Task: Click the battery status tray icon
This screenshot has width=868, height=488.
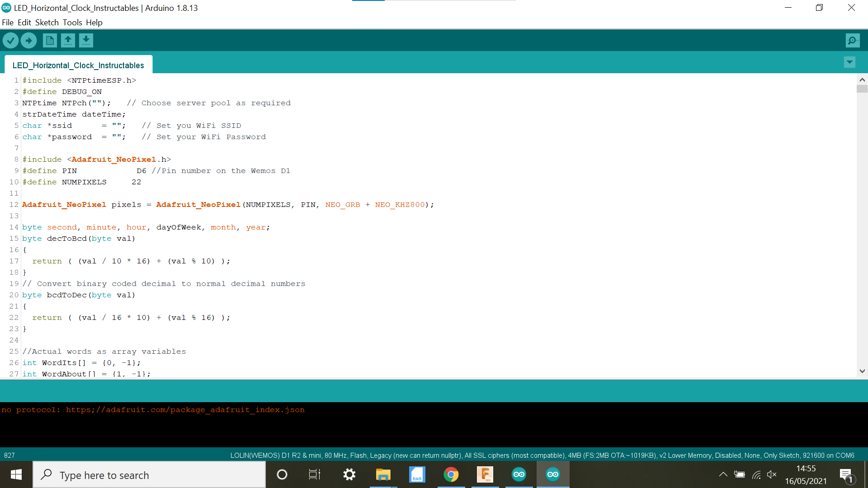Action: [740, 474]
